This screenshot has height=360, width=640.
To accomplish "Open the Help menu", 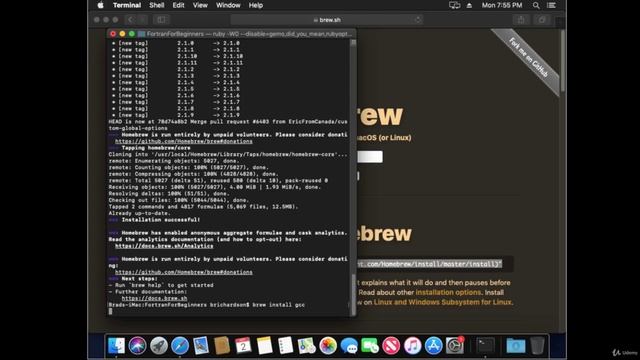I will point(256,5).
